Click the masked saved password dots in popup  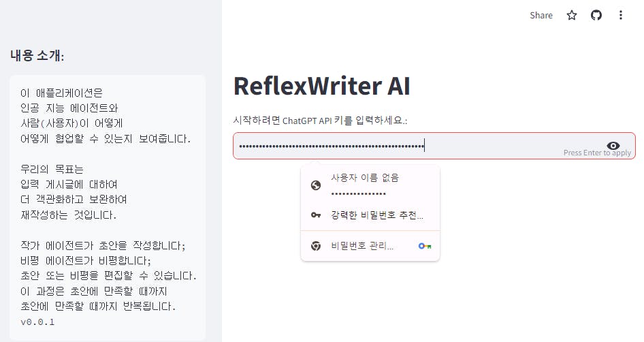click(x=359, y=193)
